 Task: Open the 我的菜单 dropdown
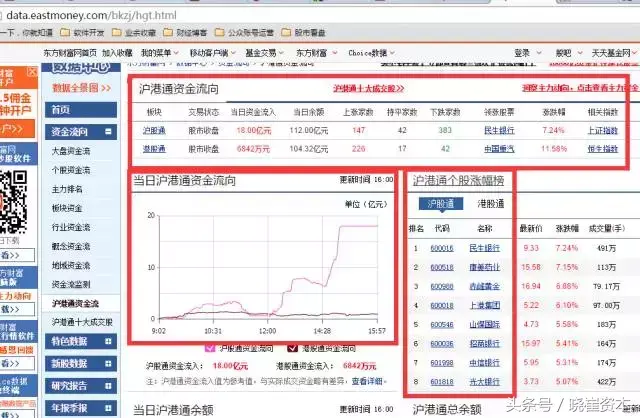pos(160,53)
